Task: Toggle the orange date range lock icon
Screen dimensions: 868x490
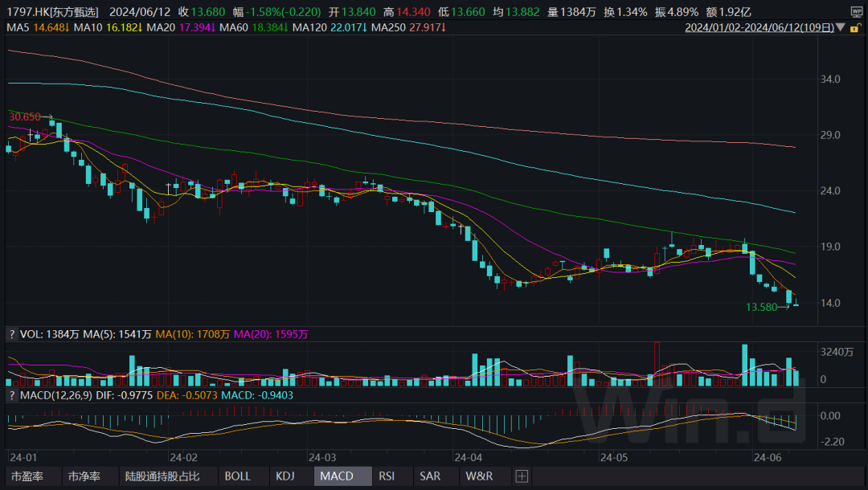Action: 855,28
